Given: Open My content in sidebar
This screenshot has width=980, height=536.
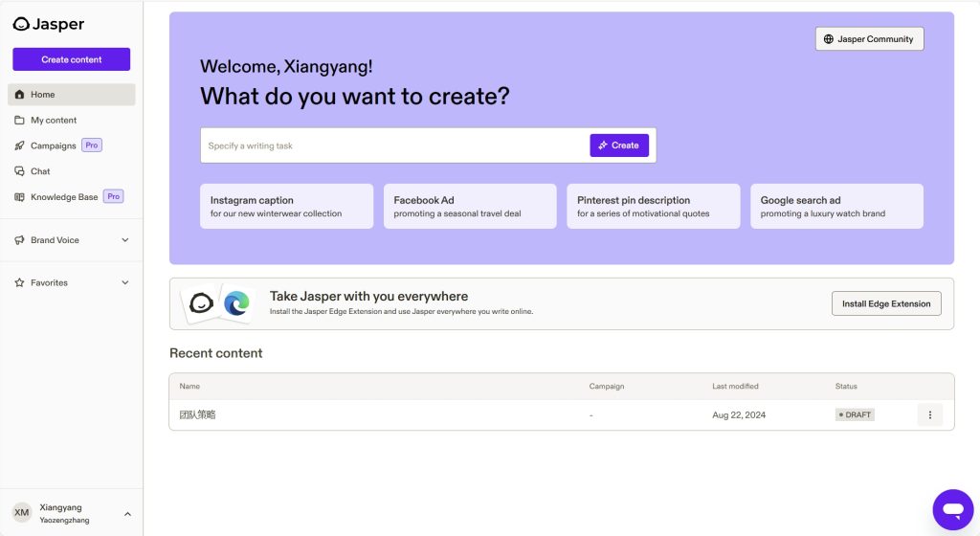Looking at the screenshot, I should 71,120.
